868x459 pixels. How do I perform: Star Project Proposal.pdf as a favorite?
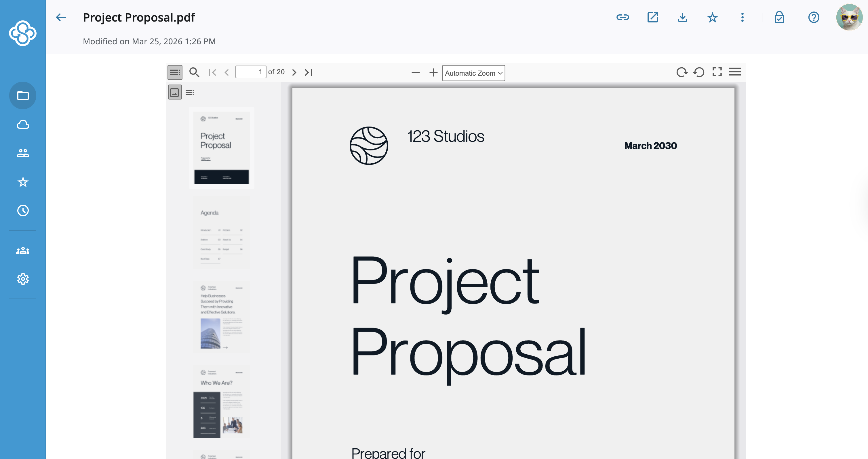tap(712, 17)
